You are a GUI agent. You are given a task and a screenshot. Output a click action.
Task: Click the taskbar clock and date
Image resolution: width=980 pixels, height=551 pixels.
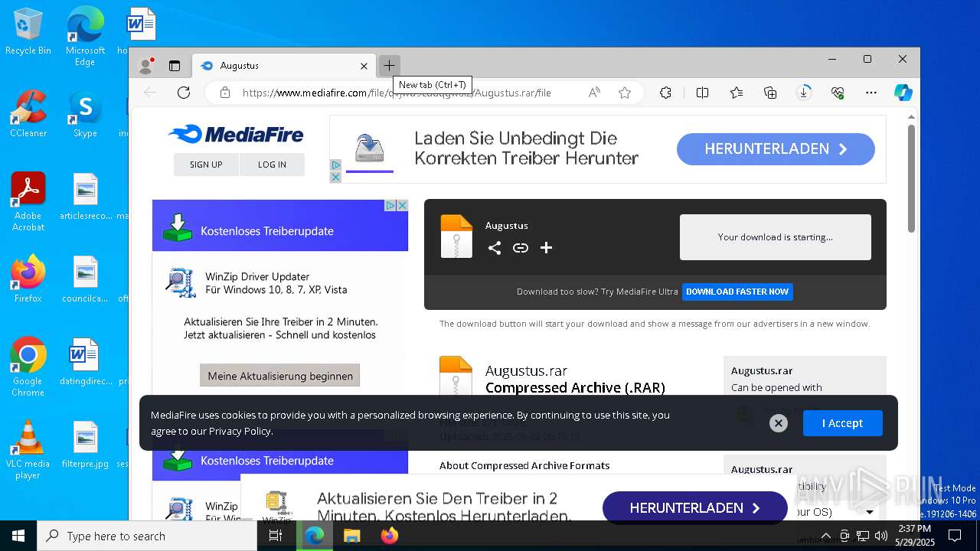pyautogui.click(x=915, y=536)
